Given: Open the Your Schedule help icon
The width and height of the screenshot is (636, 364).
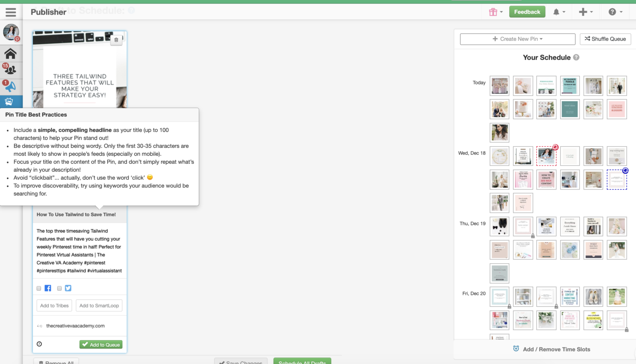Looking at the screenshot, I should 576,58.
